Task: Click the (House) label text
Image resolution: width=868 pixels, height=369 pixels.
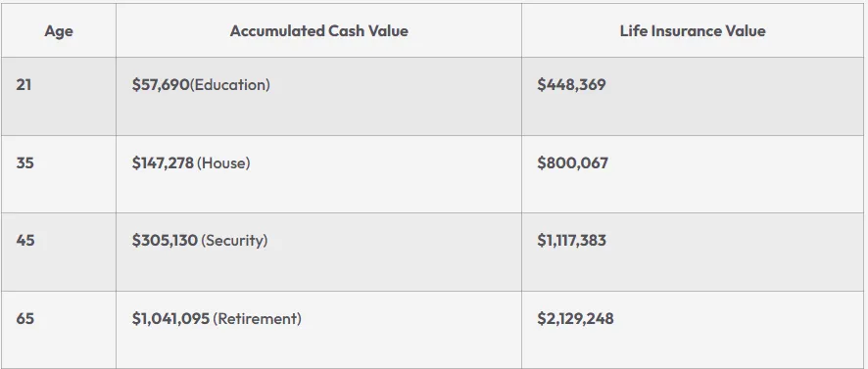Action: click(x=223, y=163)
